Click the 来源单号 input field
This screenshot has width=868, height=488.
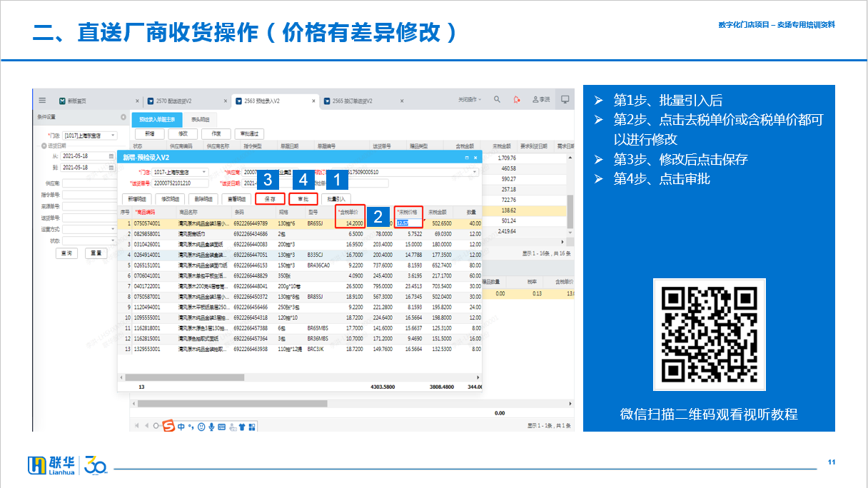(88, 206)
